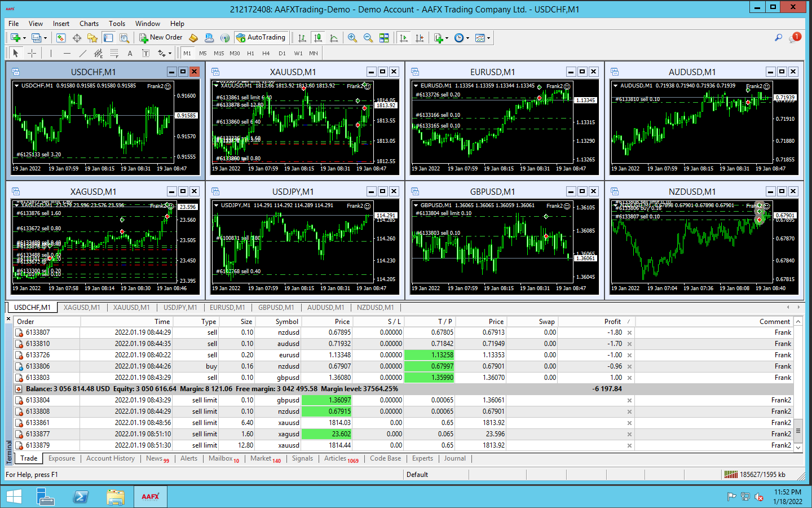Open the Insert menu
The height and width of the screenshot is (508, 812).
pos(61,24)
